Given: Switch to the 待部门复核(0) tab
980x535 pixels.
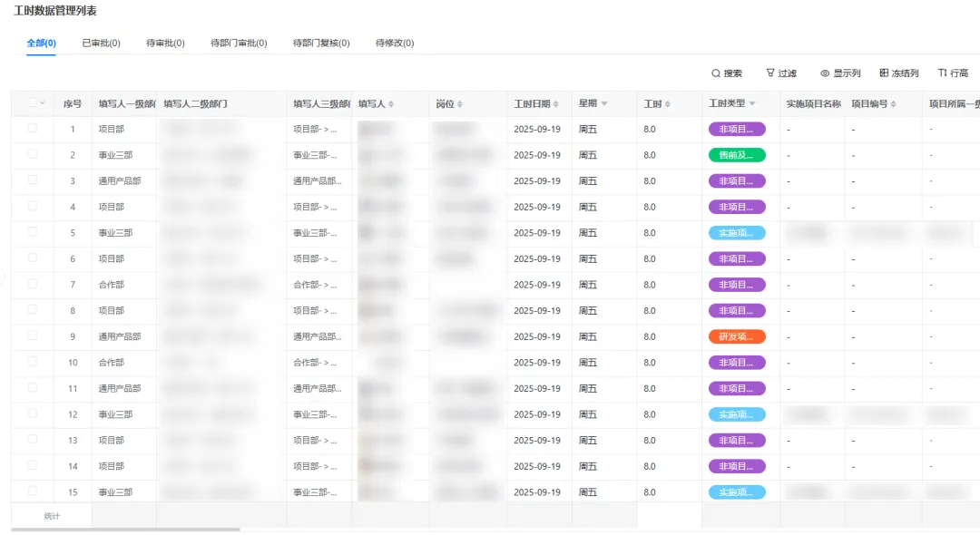Looking at the screenshot, I should (x=321, y=43).
